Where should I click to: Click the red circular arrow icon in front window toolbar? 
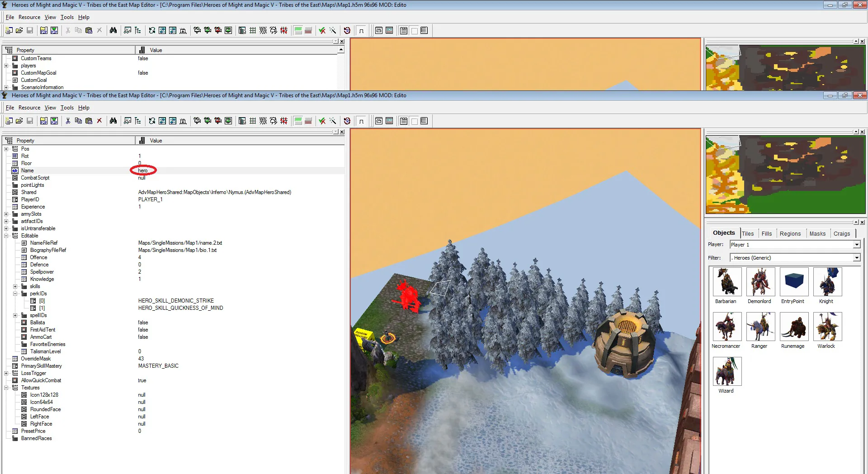pyautogui.click(x=347, y=121)
